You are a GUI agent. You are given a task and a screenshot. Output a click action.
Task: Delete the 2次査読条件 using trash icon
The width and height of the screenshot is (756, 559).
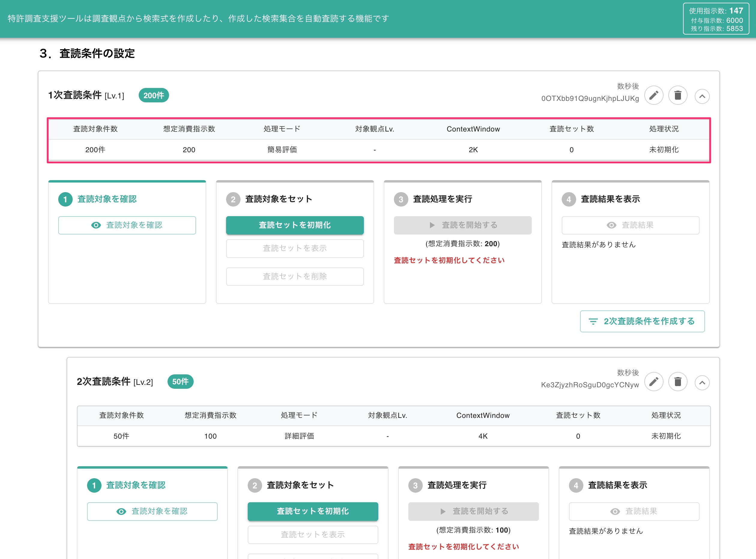pyautogui.click(x=678, y=382)
